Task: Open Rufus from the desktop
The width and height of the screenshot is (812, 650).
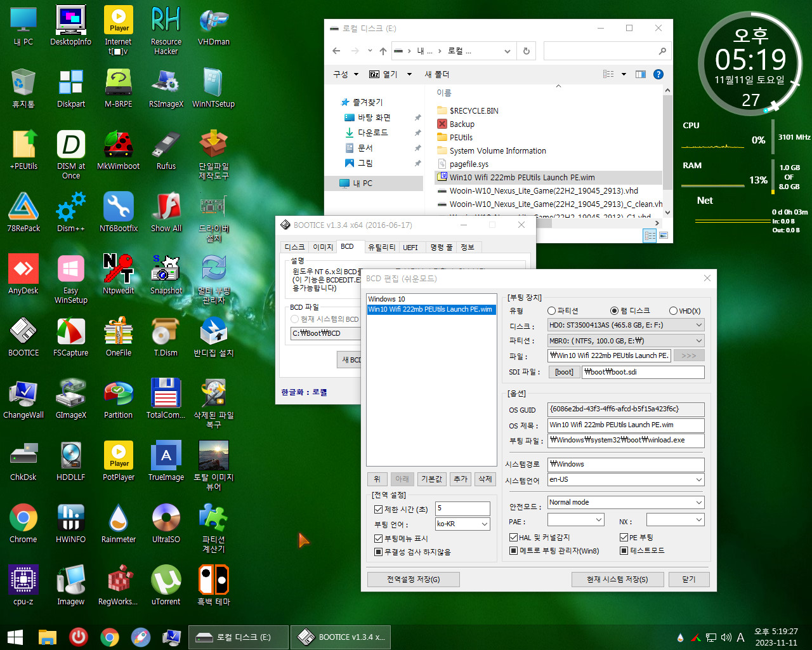Action: coord(166,151)
